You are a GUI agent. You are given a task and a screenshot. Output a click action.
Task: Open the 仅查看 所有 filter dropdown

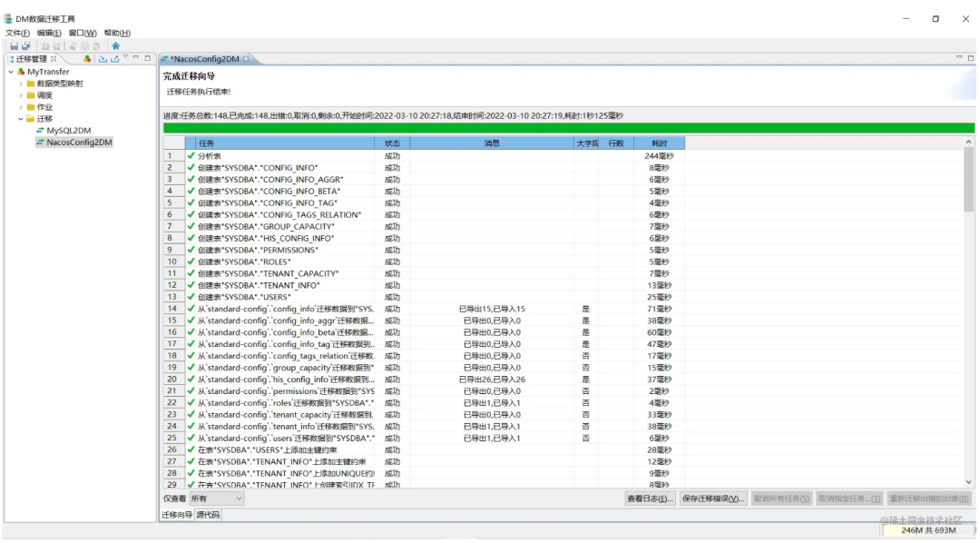[216, 499]
